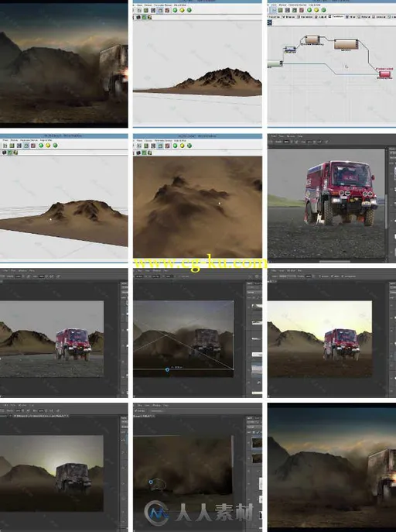
Task: Click dark sphere icon, white-ground small-mountain window
Action: (x=138, y=17)
